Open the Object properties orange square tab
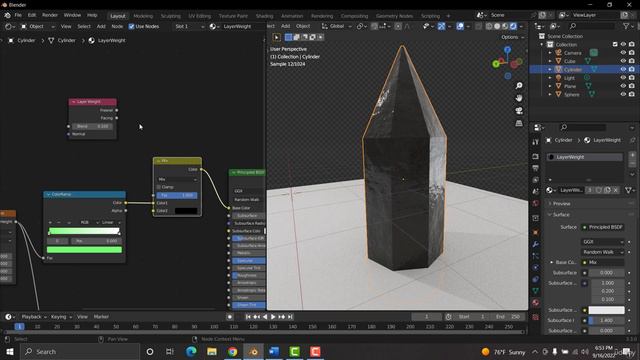Viewport: 640px width, 360px height. click(x=536, y=232)
